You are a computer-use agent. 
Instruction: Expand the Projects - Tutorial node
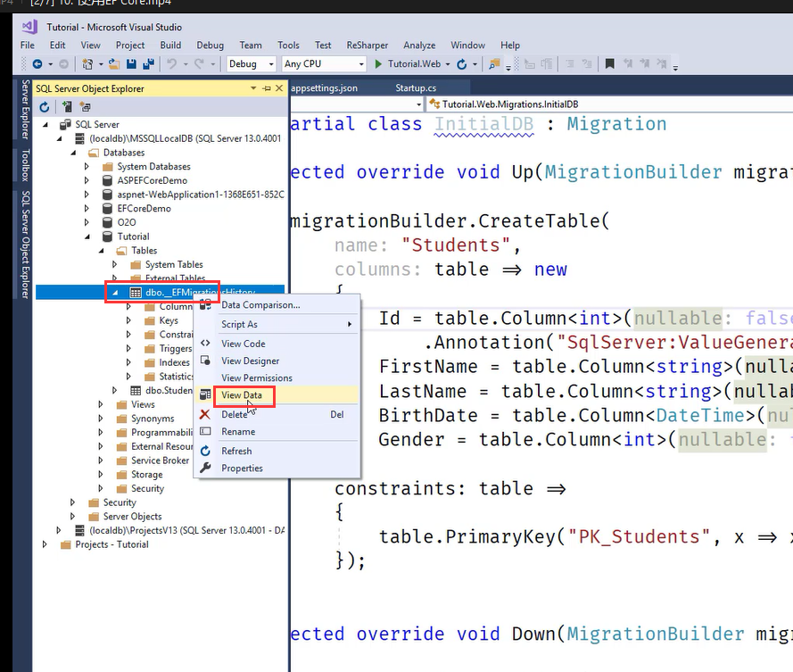point(45,544)
